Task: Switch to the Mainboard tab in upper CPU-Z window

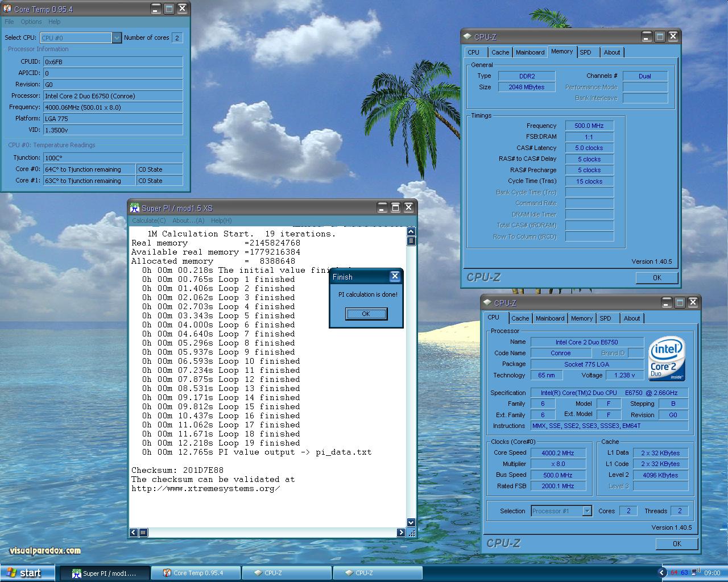Action: (530, 52)
